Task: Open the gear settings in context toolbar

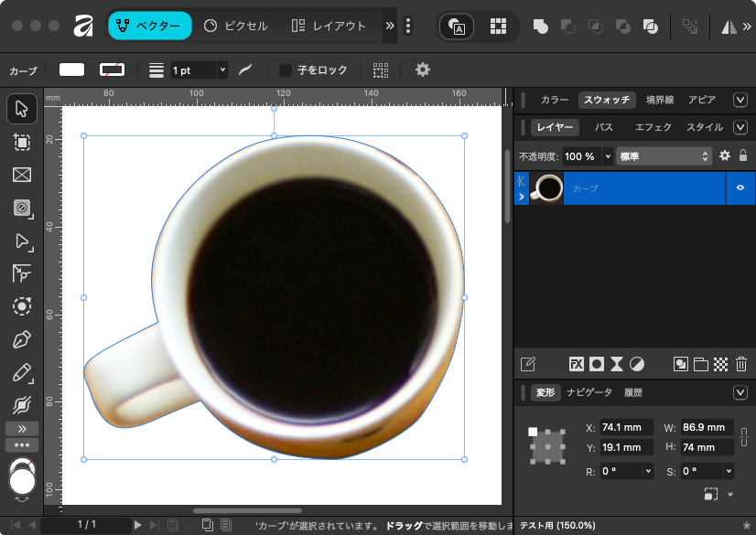Action: tap(422, 70)
